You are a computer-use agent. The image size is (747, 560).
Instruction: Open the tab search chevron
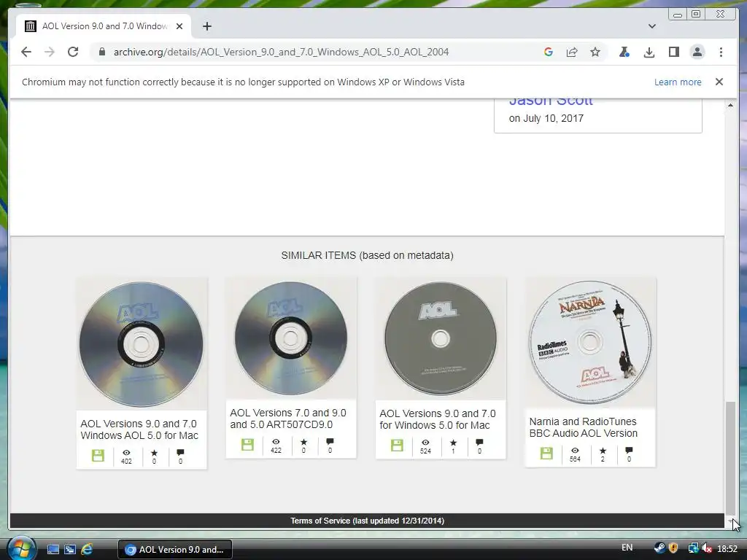(652, 26)
